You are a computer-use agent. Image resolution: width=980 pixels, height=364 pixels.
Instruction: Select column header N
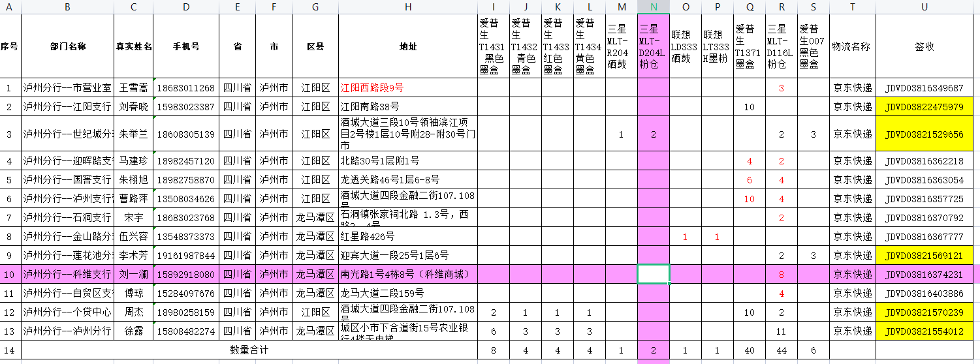653,7
